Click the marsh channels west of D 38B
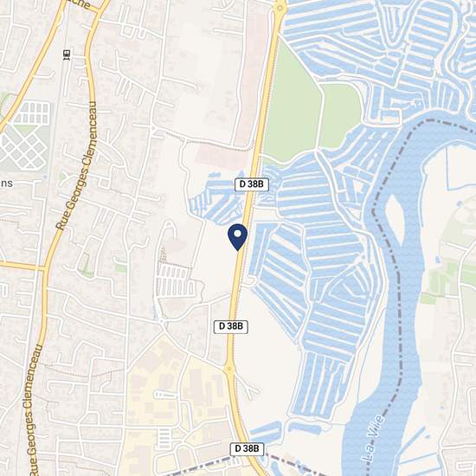 pyautogui.click(x=217, y=198)
